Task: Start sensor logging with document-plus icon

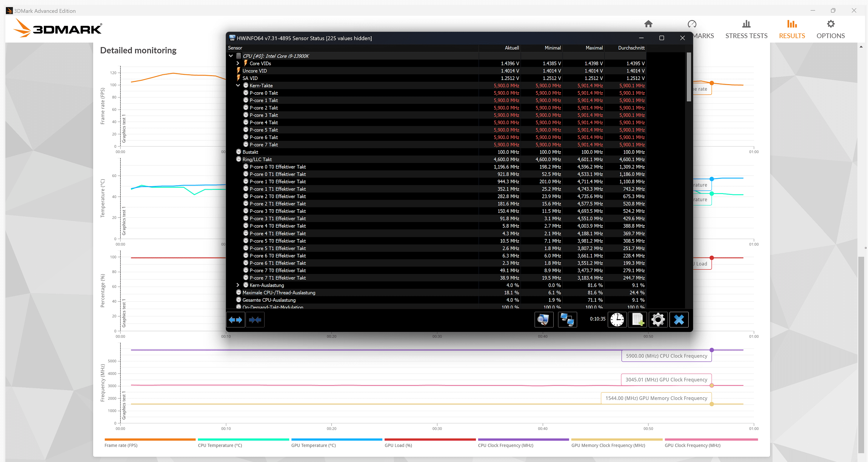Action: pos(638,319)
